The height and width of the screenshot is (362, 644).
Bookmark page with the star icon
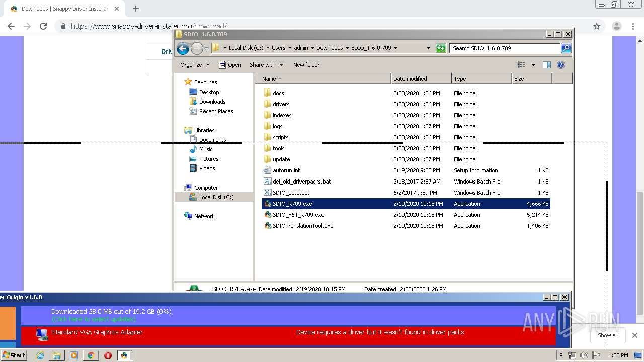tap(597, 26)
